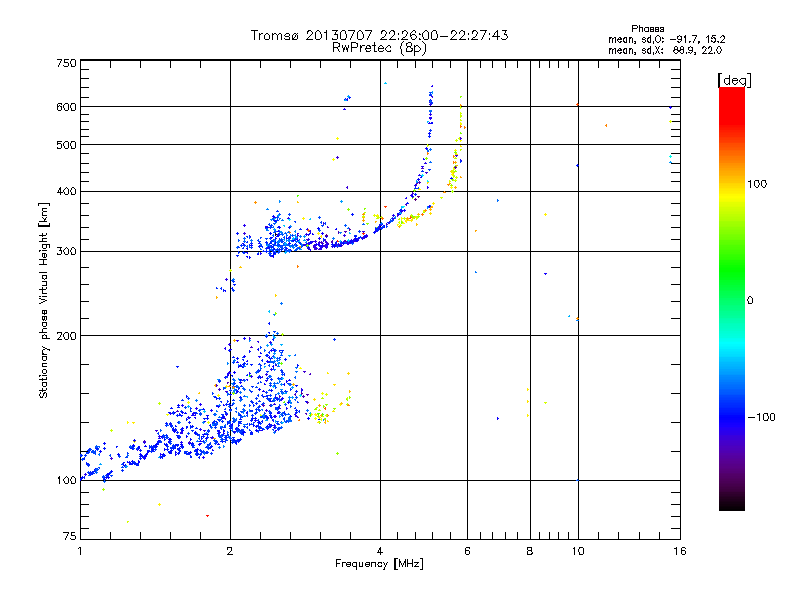Click the y-axis tick label '750'
Screen dimensions: 800x600
(x=66, y=63)
